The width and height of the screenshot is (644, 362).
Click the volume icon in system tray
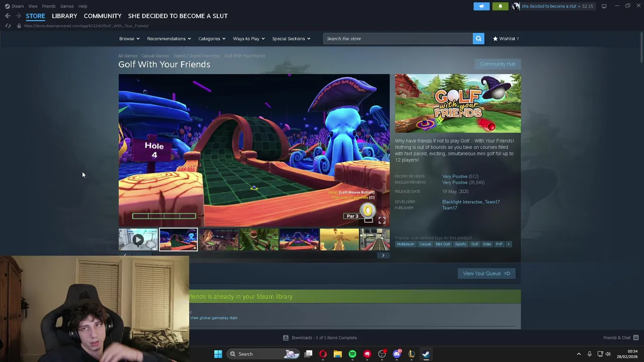608,354
